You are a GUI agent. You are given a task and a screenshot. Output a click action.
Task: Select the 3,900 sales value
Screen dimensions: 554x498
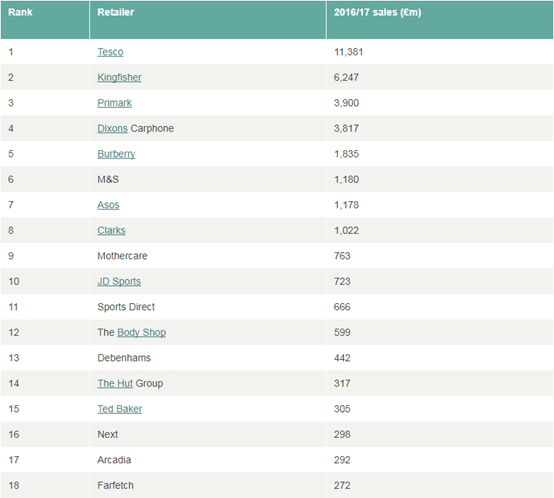coord(346,103)
